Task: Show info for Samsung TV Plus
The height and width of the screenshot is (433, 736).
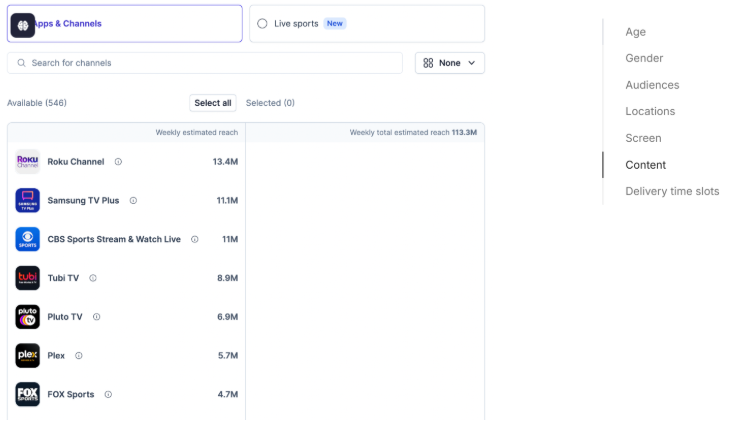Action: [x=133, y=201]
